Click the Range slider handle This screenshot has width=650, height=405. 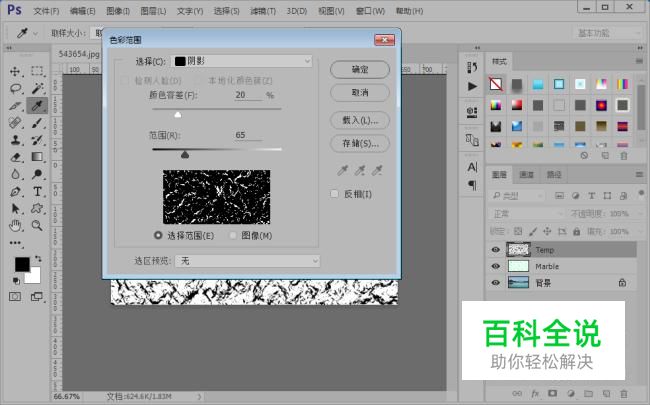[185, 155]
